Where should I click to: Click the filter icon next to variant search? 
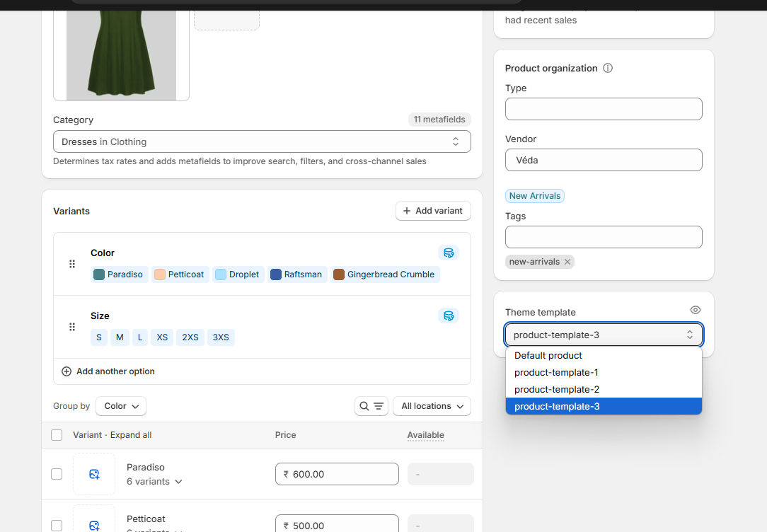coord(377,406)
